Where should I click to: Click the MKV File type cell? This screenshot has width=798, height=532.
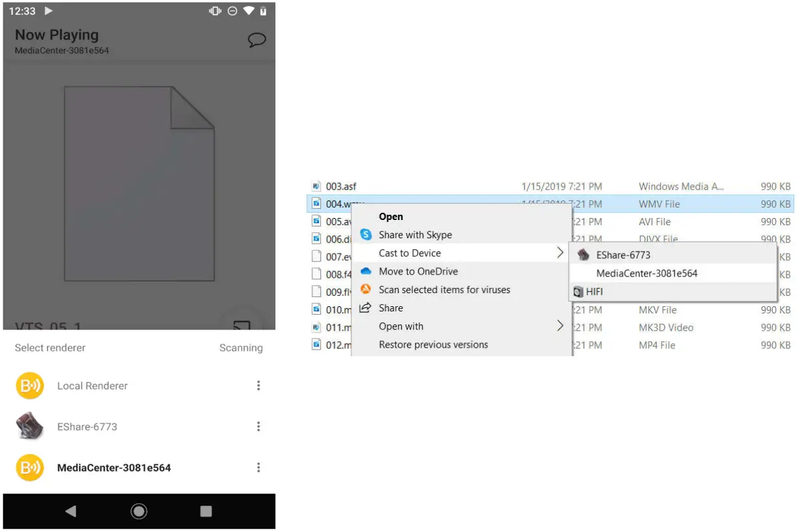tap(657, 309)
